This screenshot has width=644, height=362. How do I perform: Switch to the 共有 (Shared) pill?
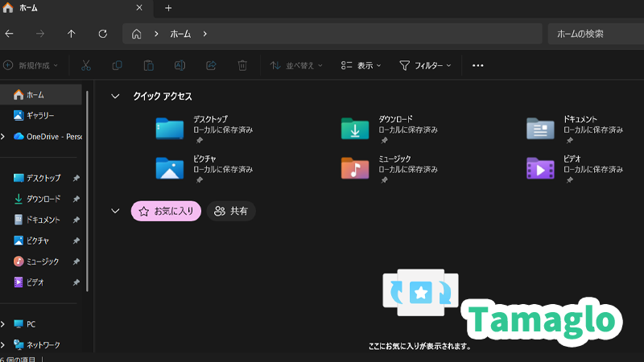(231, 211)
